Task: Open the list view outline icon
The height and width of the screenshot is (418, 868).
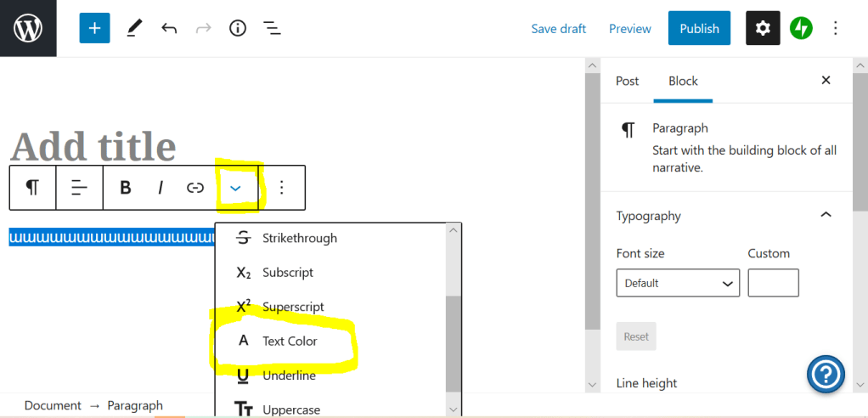Action: pyautogui.click(x=272, y=28)
